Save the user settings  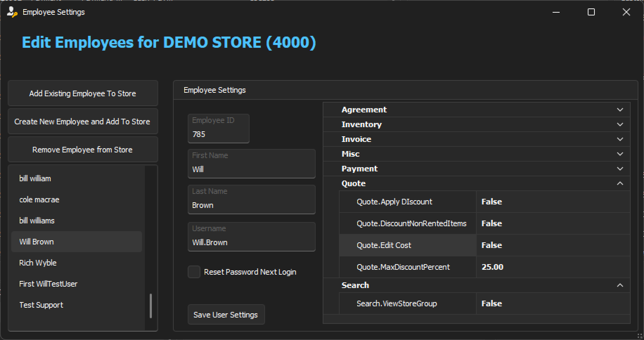[x=226, y=315]
